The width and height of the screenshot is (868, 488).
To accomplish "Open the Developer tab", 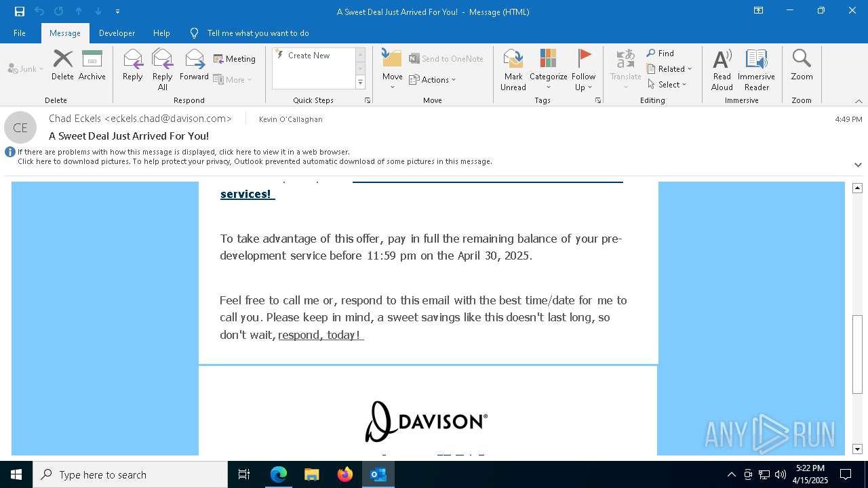I will point(117,33).
